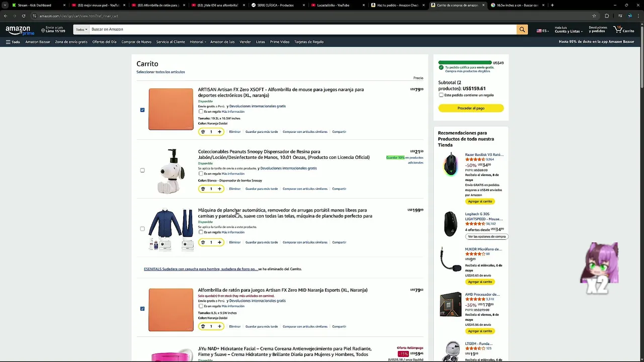Viewport: 644px width, 362px height.
Task: Increase quantity of Artisan FX Zero MID
Action: point(219,326)
